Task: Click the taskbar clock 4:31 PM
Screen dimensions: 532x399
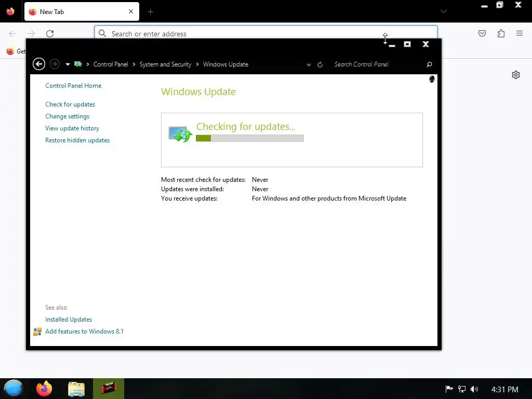Action: pos(504,390)
